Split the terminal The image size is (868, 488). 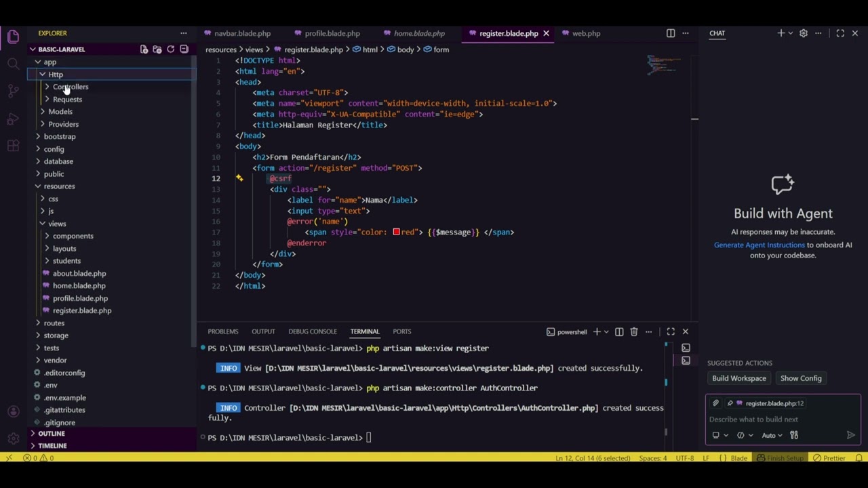click(619, 332)
